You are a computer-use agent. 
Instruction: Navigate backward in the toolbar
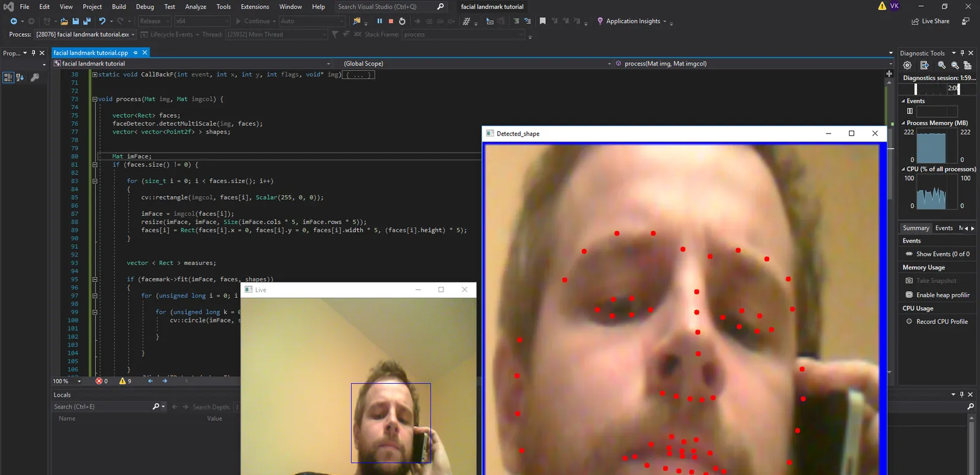point(13,21)
